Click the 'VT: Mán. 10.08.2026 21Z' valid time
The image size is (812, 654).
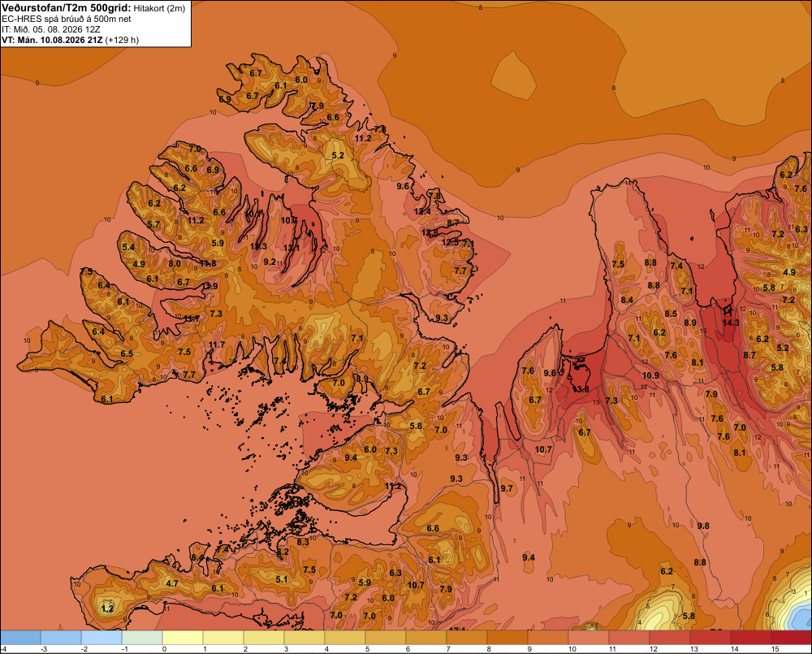52,40
